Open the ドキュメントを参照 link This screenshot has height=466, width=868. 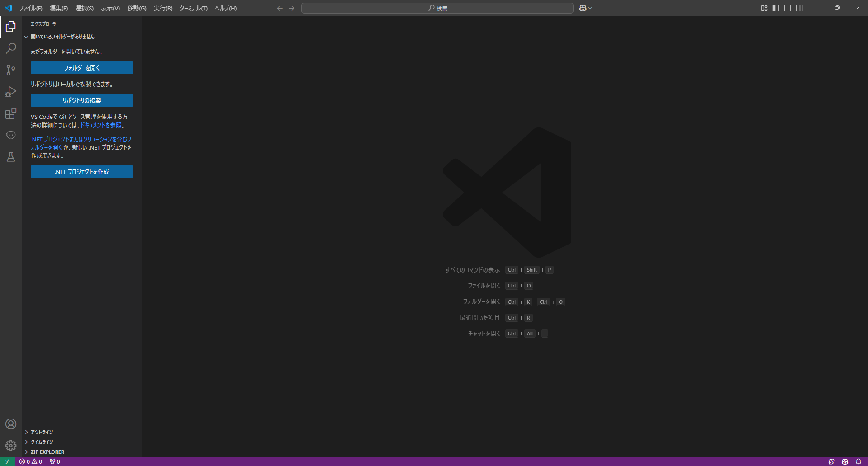coord(102,125)
